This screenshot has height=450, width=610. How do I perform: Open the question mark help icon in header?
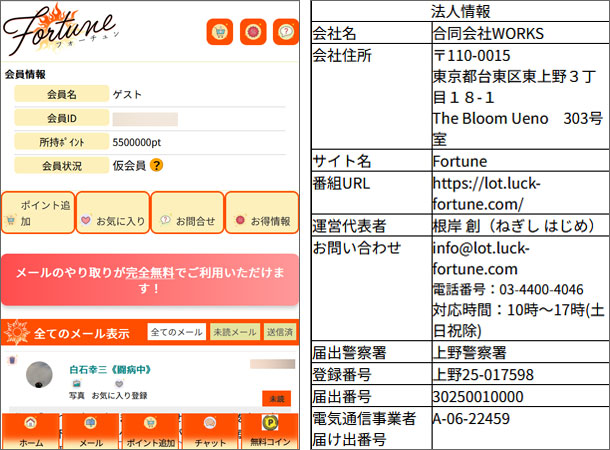click(287, 32)
